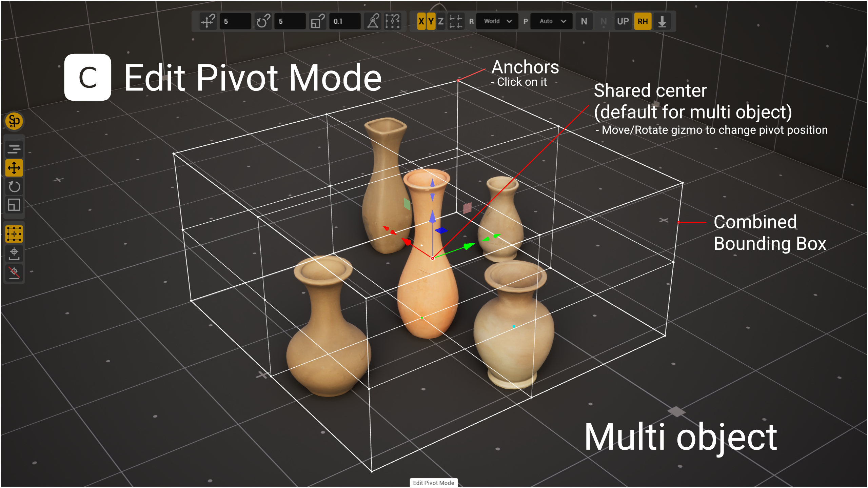Viewport: 868px width, 488px height.
Task: Open the align menu icon with horizontal lines
Action: coord(14,149)
